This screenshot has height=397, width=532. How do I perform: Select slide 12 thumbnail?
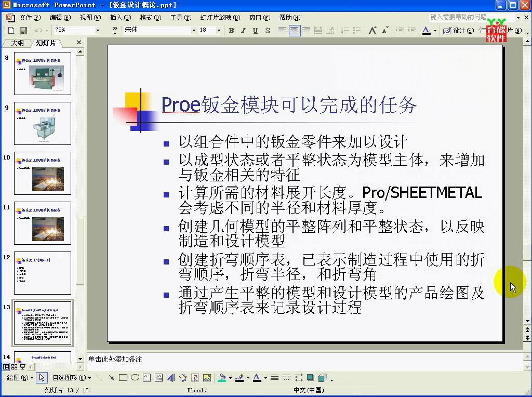click(43, 273)
